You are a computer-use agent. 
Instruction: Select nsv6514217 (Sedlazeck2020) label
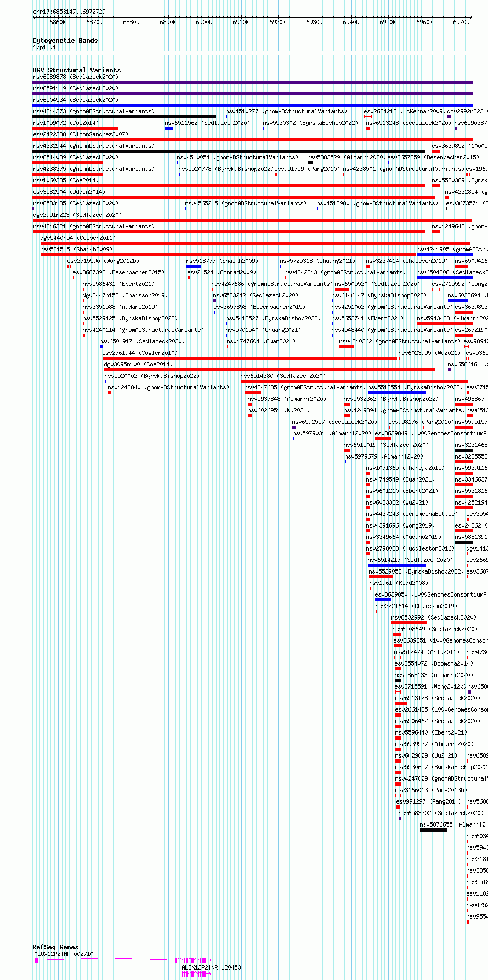point(411,560)
